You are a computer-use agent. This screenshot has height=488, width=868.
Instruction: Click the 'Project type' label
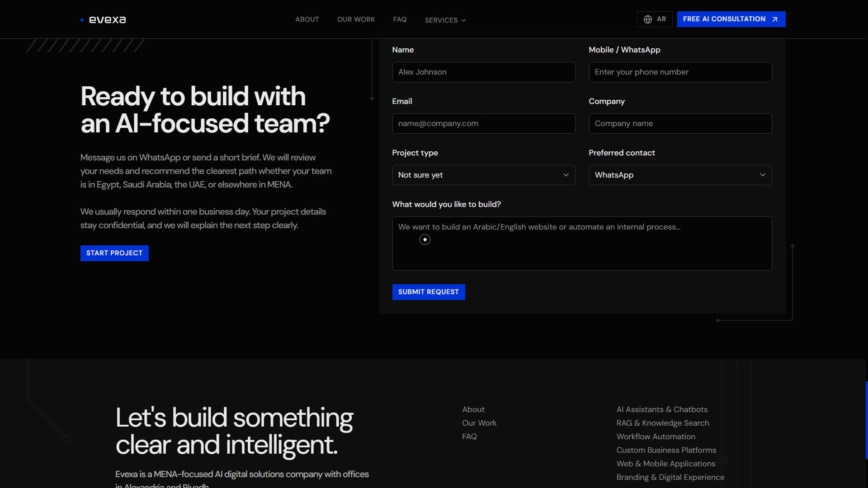(x=415, y=153)
